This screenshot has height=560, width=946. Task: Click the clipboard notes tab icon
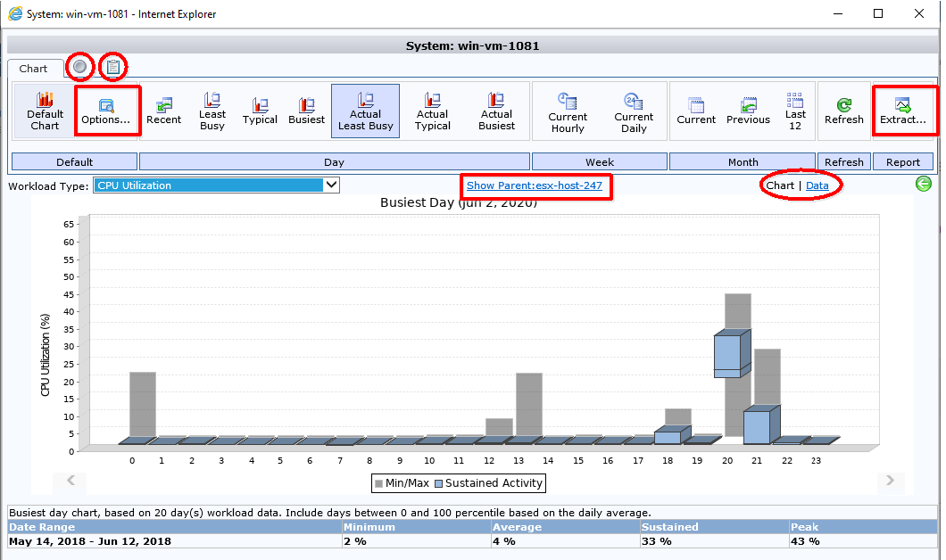pos(113,67)
